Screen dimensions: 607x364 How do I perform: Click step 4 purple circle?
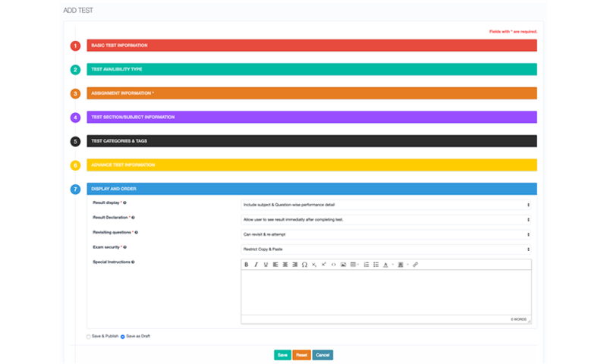[x=75, y=118]
